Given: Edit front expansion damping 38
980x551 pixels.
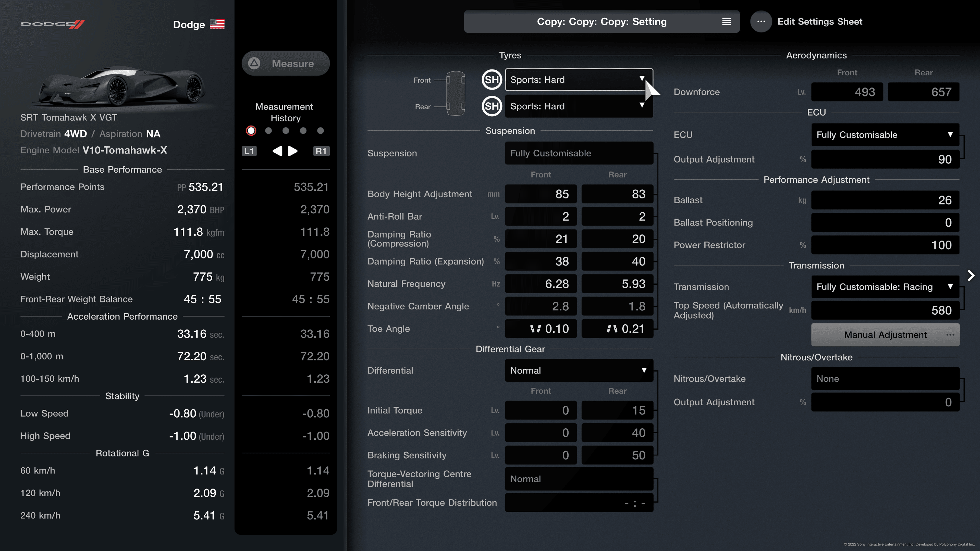Looking at the screenshot, I should point(541,261).
